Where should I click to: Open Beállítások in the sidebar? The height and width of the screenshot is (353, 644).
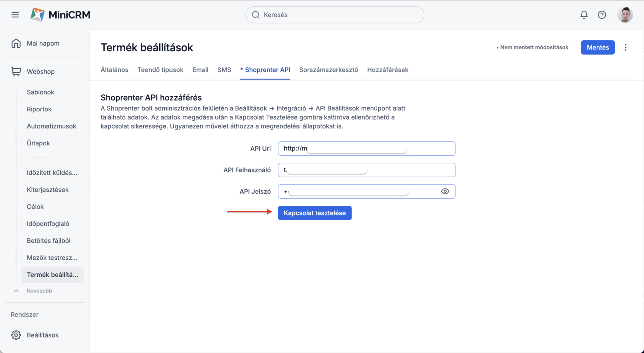pos(43,335)
